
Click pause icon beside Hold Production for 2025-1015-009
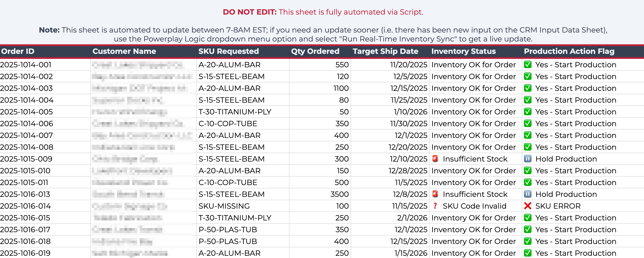528,159
